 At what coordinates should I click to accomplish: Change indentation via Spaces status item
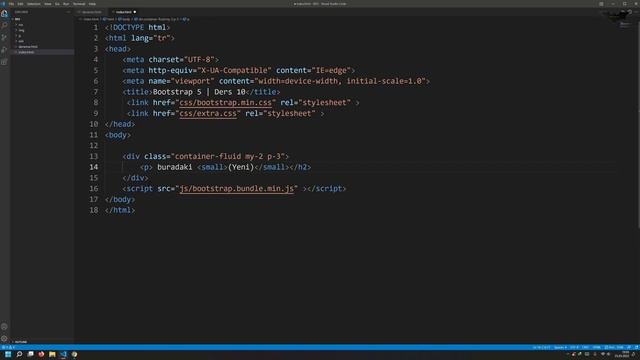560,347
